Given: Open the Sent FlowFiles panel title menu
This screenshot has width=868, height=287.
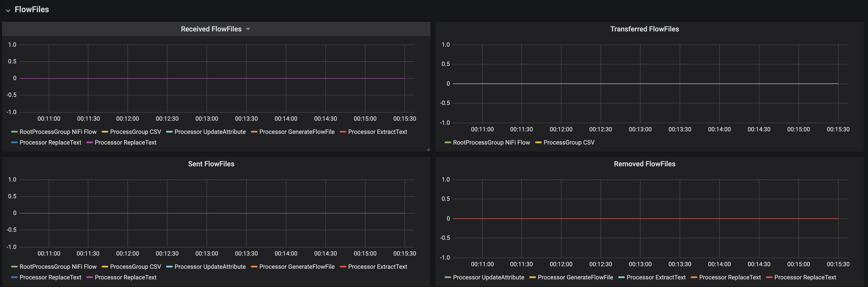Looking at the screenshot, I should (x=211, y=164).
